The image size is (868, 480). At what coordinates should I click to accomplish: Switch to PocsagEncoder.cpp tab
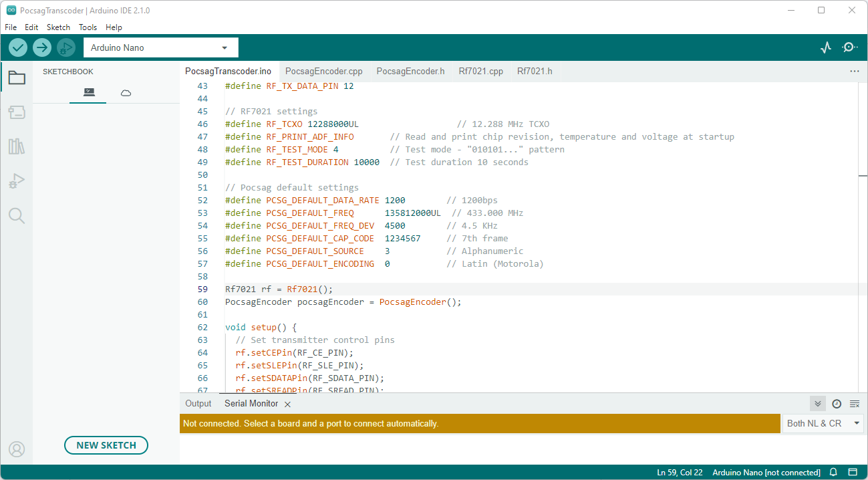click(323, 71)
